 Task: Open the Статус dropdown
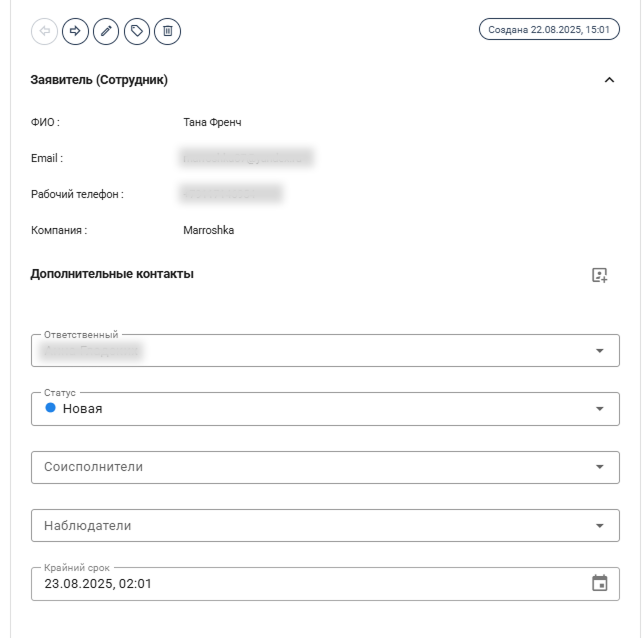[x=325, y=409]
